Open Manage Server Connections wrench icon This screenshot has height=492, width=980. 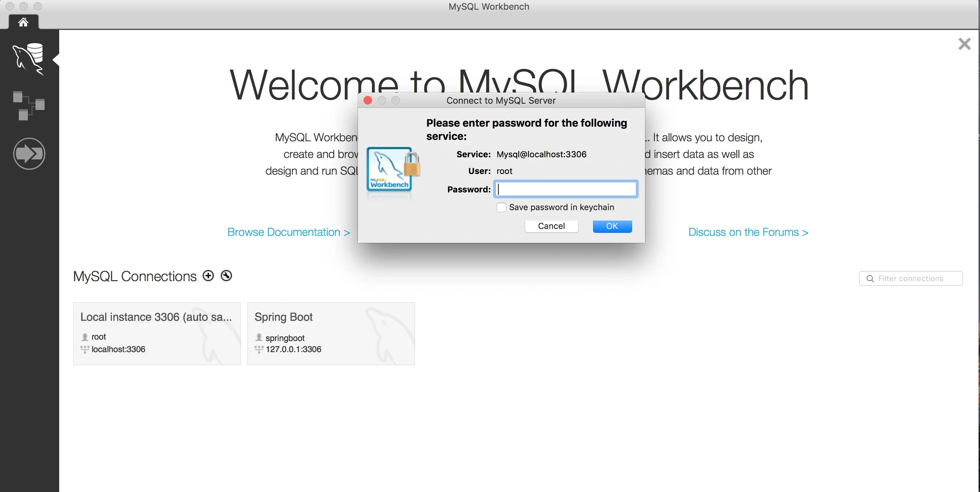tap(226, 276)
